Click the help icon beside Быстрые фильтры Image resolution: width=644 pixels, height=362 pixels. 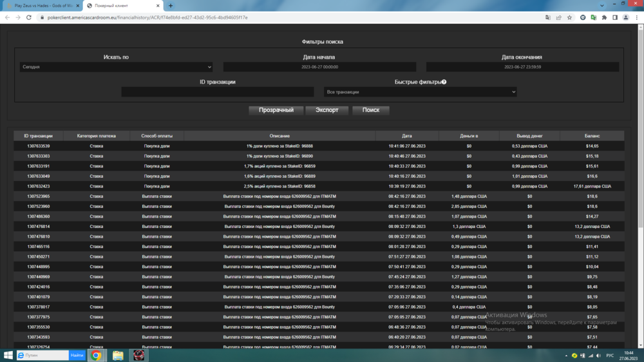[444, 82]
